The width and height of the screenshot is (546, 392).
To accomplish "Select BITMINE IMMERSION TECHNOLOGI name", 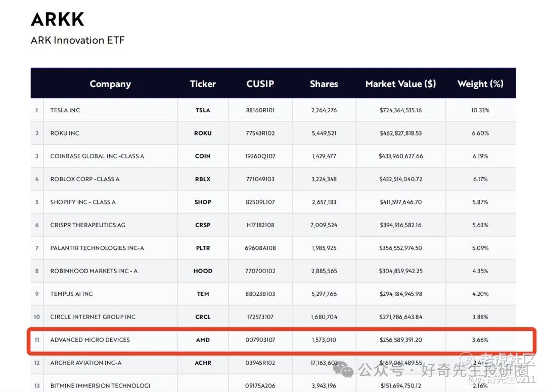I will pos(100,386).
